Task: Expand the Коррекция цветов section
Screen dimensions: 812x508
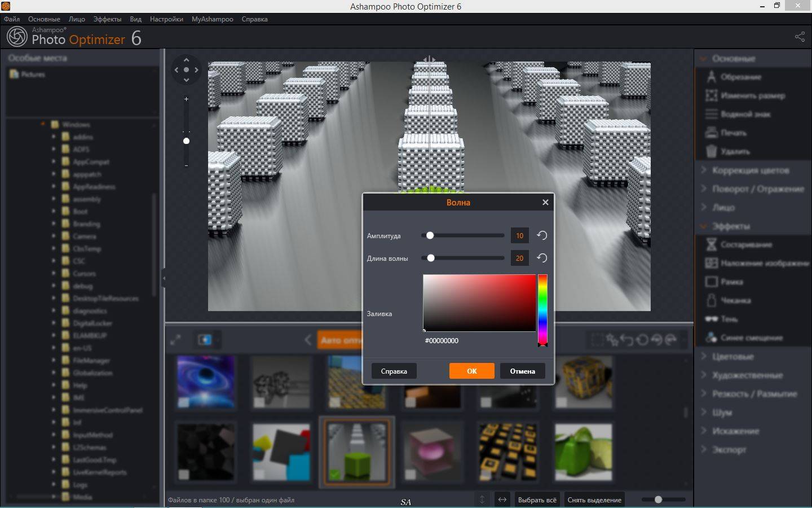Action: (x=704, y=170)
